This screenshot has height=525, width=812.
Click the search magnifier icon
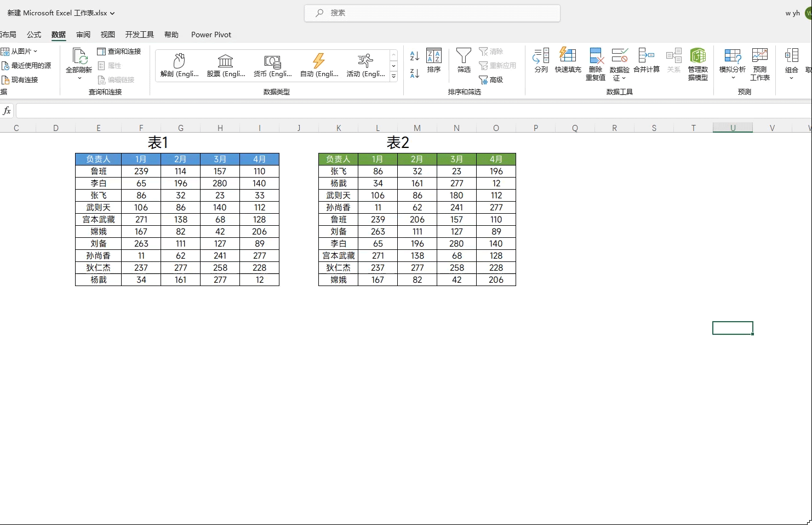pyautogui.click(x=319, y=13)
